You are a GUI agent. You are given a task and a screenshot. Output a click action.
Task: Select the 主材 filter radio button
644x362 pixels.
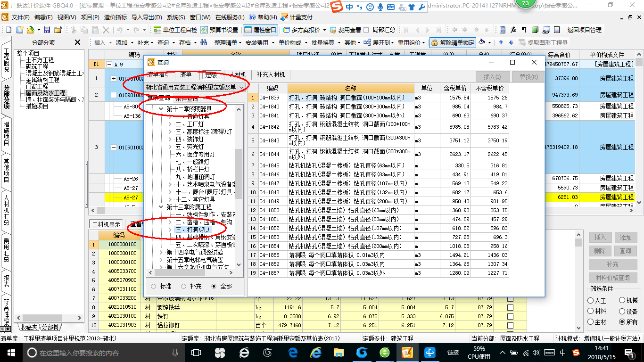pos(591,322)
